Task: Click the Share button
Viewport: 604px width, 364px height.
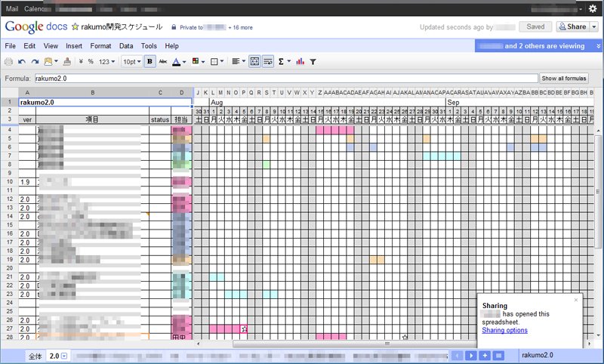Action: coord(573,27)
